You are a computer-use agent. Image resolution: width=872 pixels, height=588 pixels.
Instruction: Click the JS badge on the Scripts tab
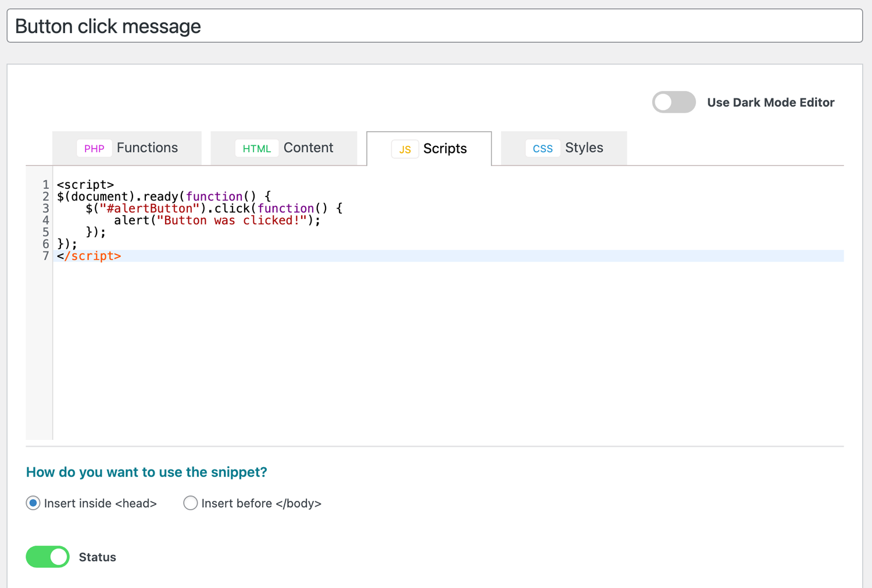coord(405,149)
